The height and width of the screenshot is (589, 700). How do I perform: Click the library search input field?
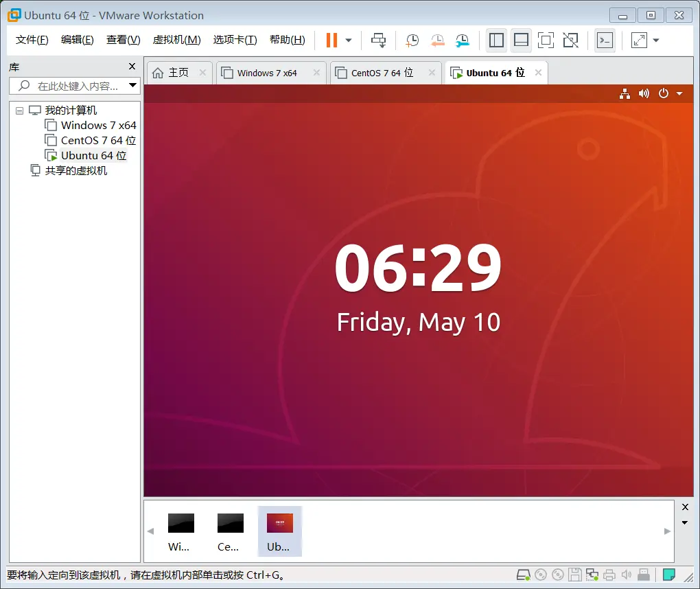pyautogui.click(x=72, y=86)
